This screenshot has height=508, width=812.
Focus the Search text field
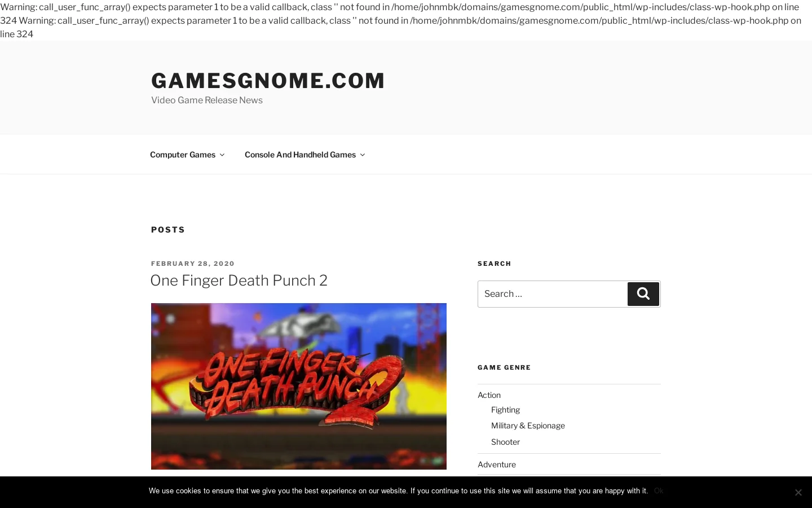point(553,294)
